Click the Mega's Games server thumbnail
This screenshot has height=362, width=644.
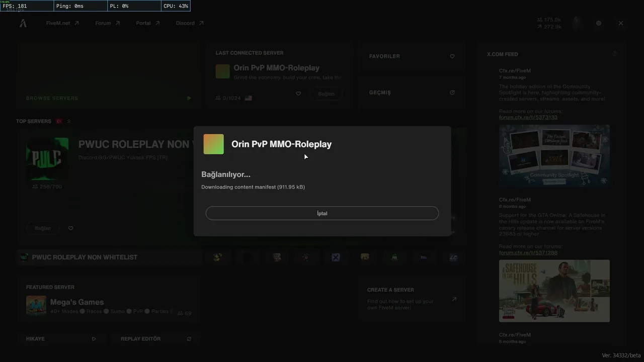36,305
